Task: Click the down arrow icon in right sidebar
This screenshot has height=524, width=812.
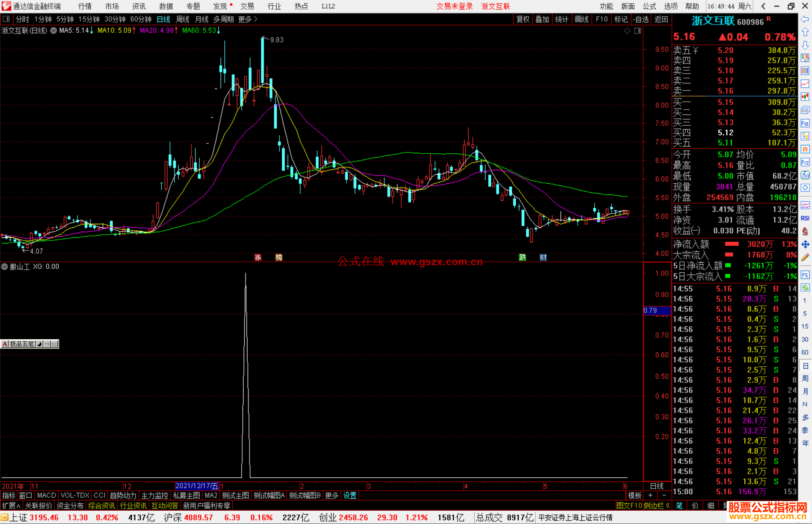Action: 805,45
